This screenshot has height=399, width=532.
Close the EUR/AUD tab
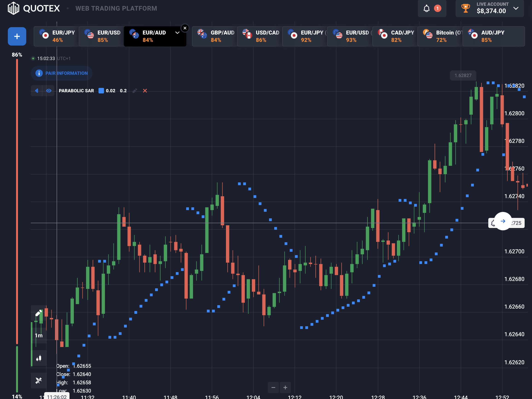[185, 28]
